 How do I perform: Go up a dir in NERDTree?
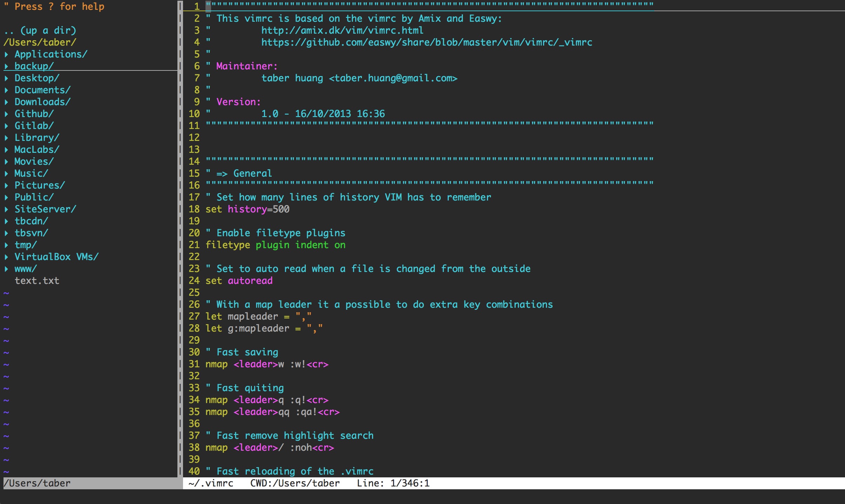(x=40, y=30)
